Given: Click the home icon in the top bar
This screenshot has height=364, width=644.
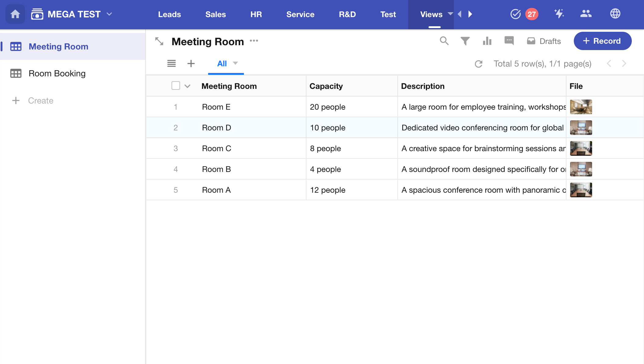Looking at the screenshot, I should pyautogui.click(x=15, y=14).
